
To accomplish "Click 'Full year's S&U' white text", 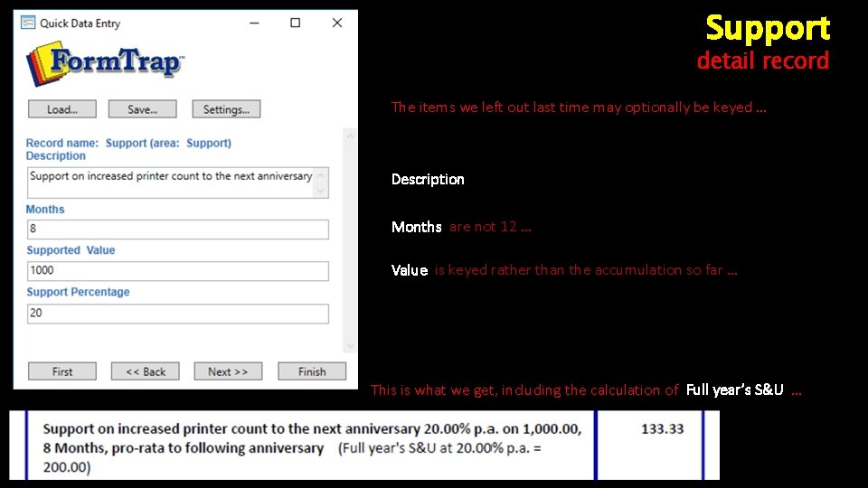I will tap(734, 389).
